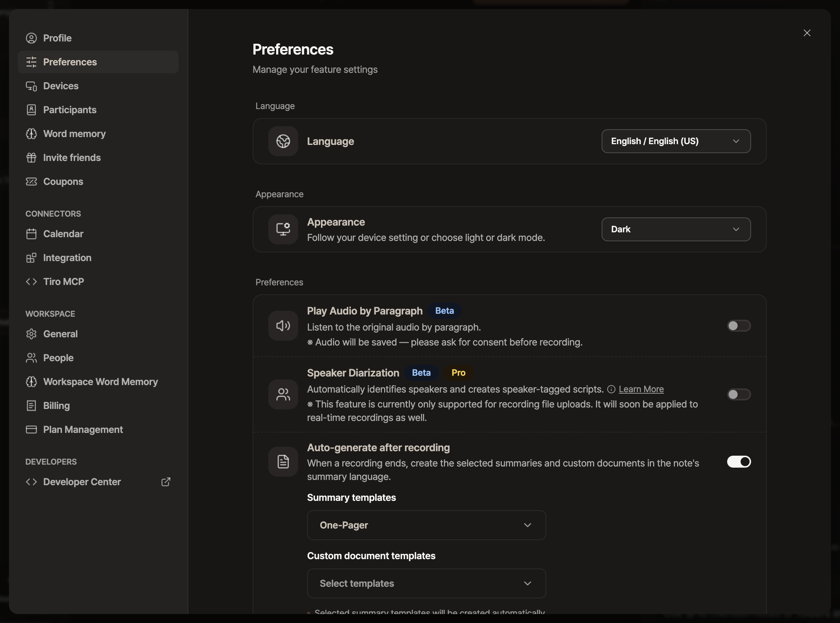Click the Beta badge on Play Audio by Paragraph
The image size is (840, 623).
coord(445,311)
